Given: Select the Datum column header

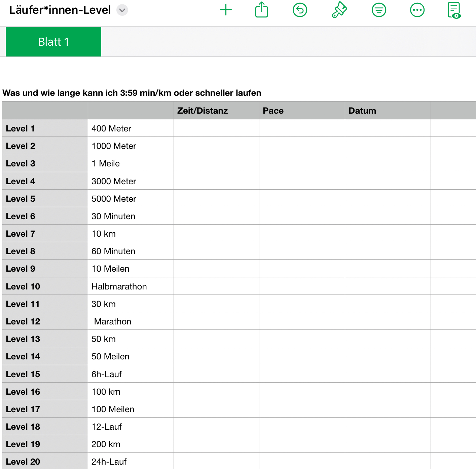Looking at the screenshot, I should [388, 110].
